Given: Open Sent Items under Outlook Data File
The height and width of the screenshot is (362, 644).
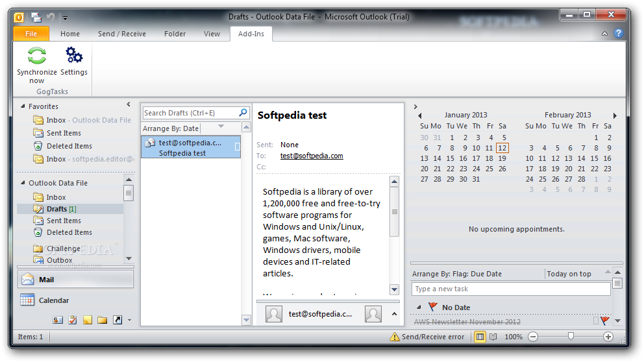Looking at the screenshot, I should 57,221.
